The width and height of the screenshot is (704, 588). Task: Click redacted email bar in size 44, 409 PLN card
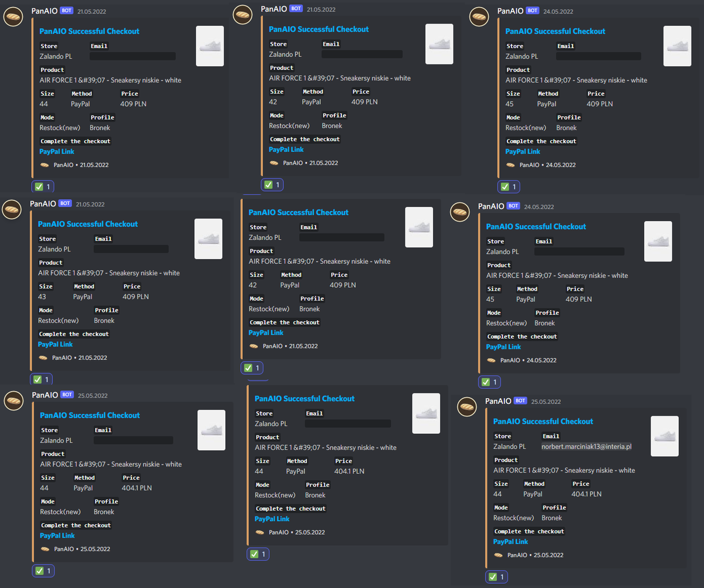(133, 56)
